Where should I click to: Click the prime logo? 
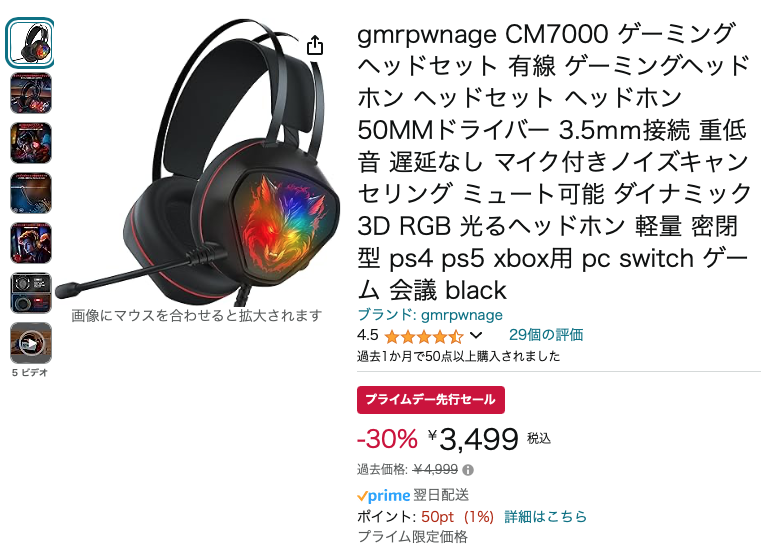(384, 495)
